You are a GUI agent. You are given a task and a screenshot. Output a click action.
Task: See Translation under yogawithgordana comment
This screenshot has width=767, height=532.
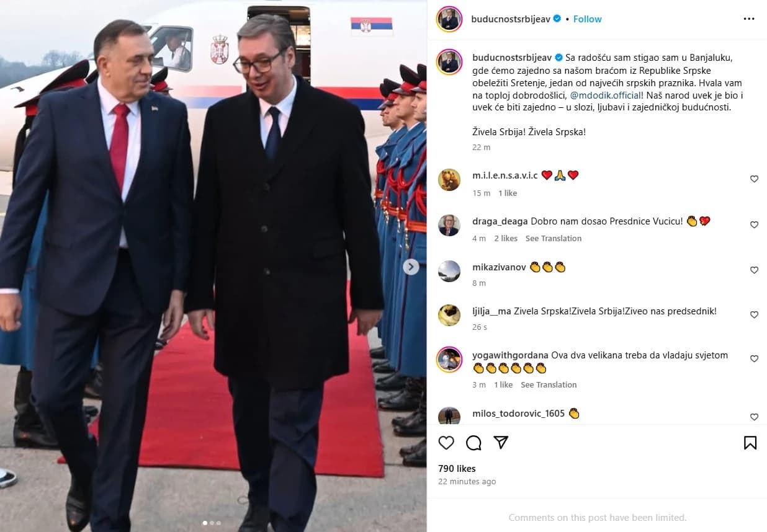(549, 384)
